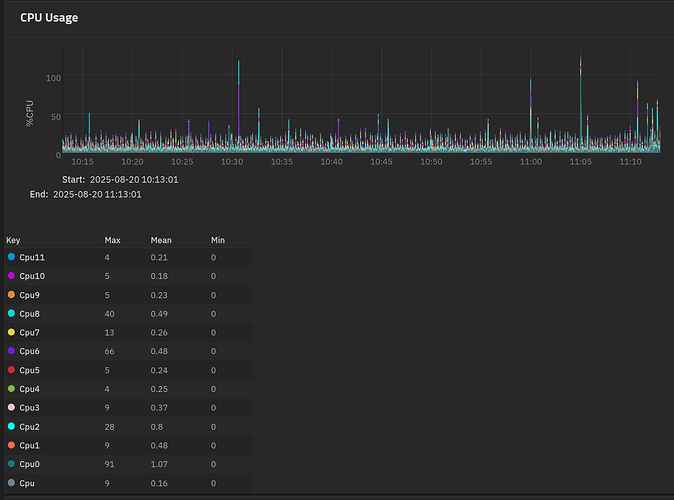Screen dimensions: 674x500
Task: Click Cpu0 max value 91
Action: point(109,464)
